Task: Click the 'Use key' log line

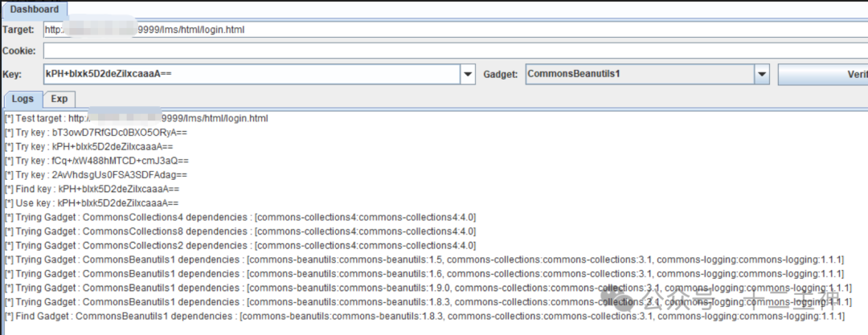Action: 92,203
